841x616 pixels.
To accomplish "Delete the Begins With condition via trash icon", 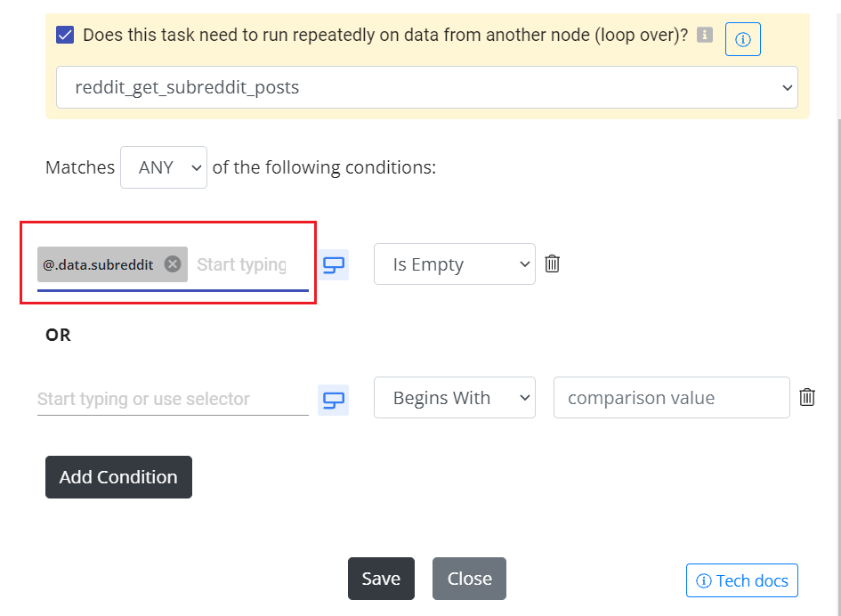I will [806, 397].
